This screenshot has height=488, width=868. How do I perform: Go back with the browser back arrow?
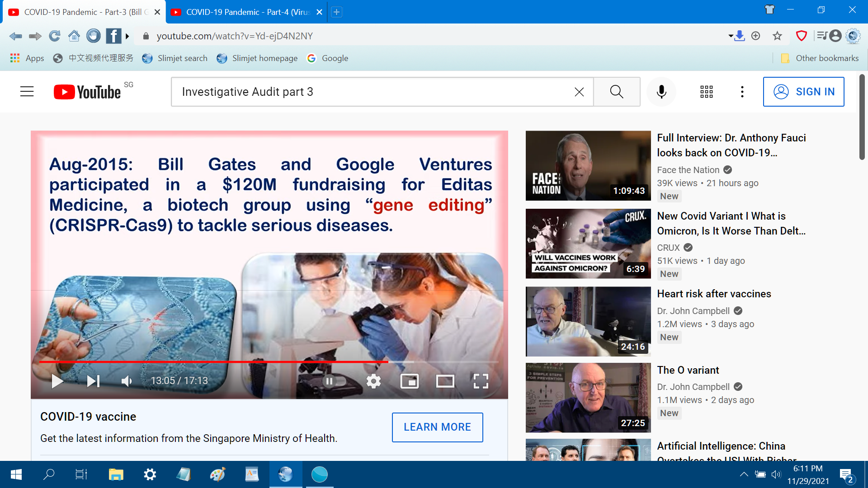coord(15,36)
